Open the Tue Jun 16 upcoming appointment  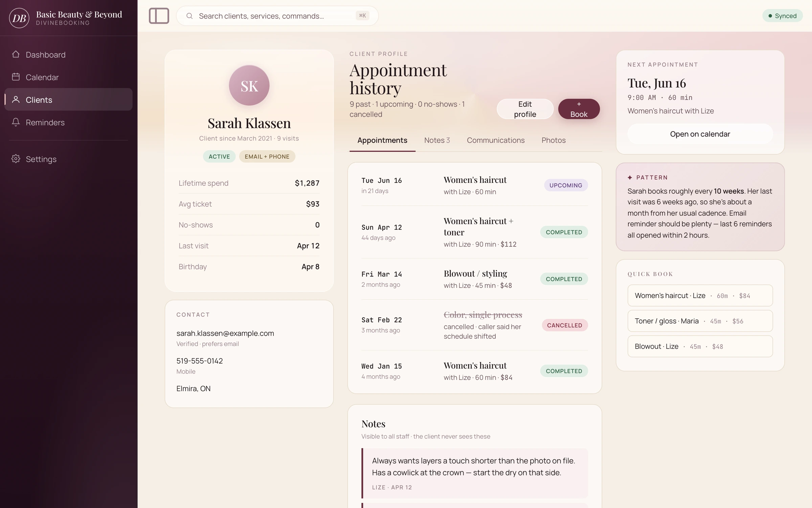[475, 185]
